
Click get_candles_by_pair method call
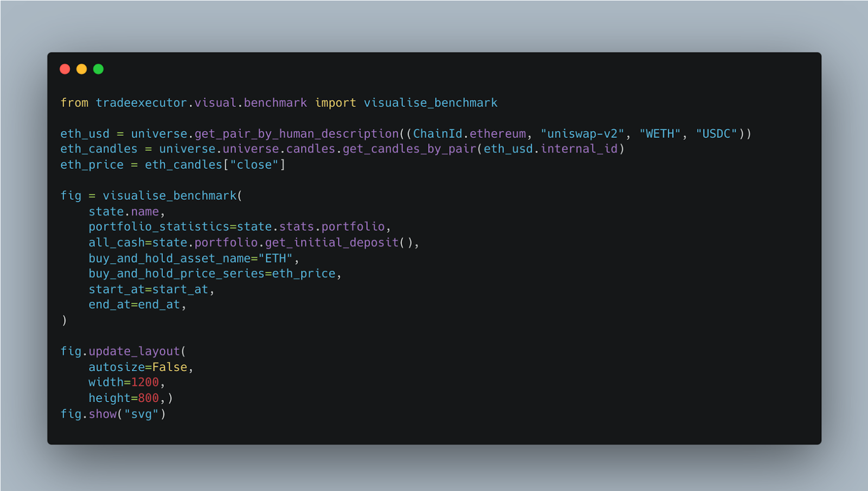[410, 149]
